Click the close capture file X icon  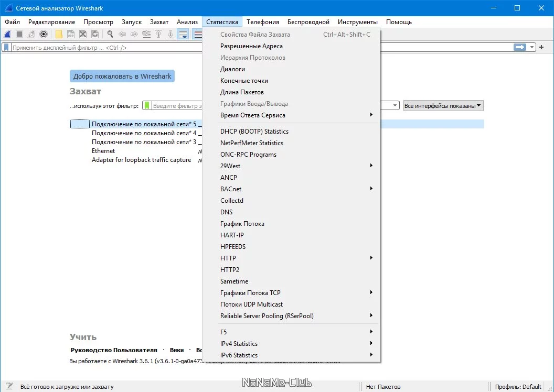click(83, 34)
